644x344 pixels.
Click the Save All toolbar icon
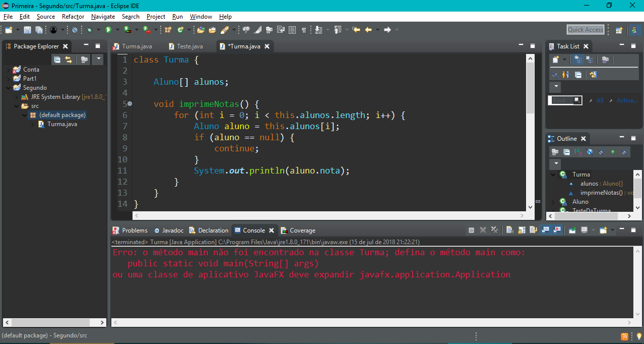click(39, 30)
